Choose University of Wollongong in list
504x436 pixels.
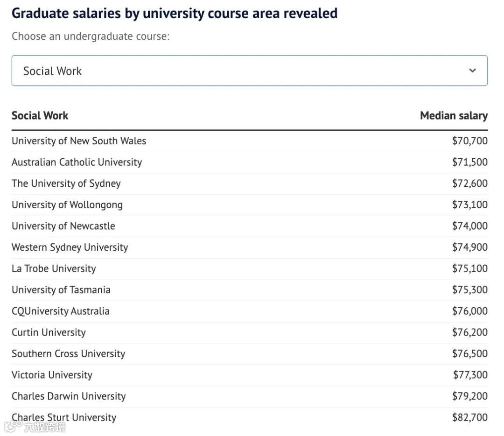tap(67, 205)
